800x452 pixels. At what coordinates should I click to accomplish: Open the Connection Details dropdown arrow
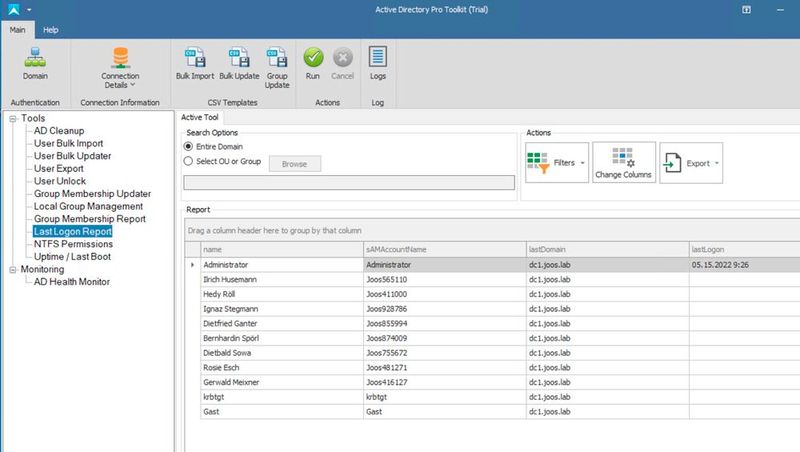133,85
